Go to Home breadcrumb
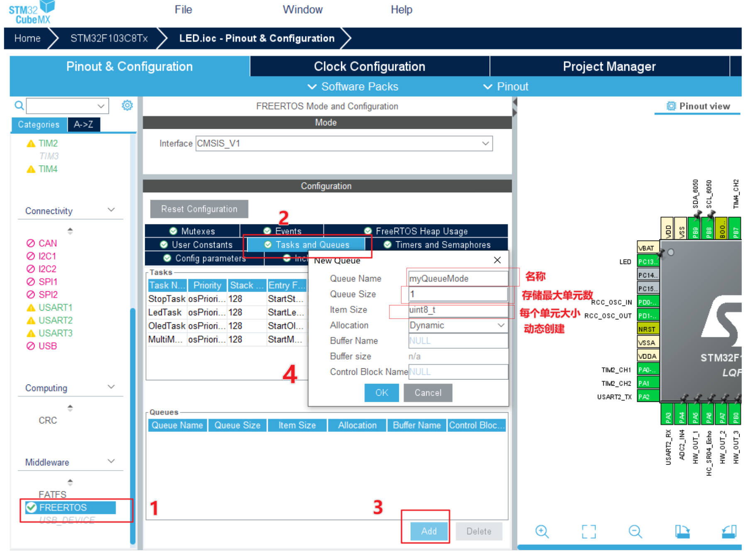756x554 pixels. click(x=27, y=39)
